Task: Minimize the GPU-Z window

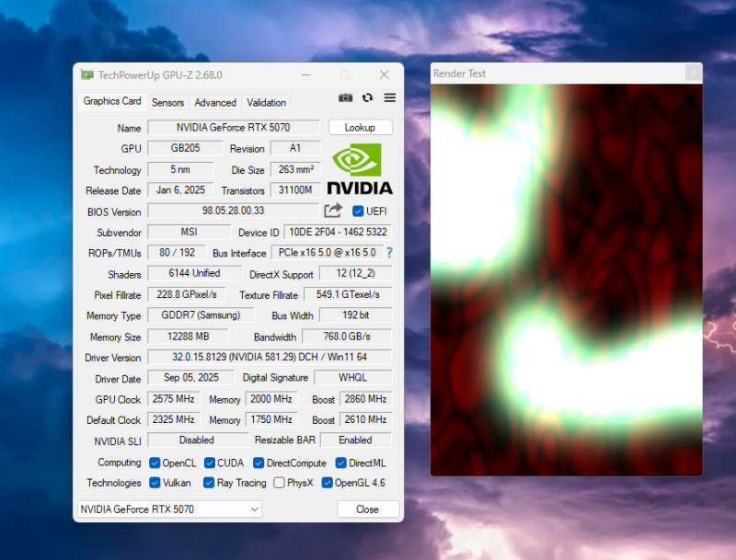Action: point(306,74)
